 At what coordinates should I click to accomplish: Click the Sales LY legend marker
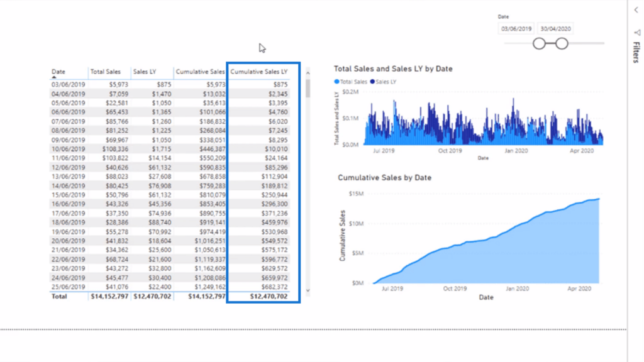click(372, 82)
